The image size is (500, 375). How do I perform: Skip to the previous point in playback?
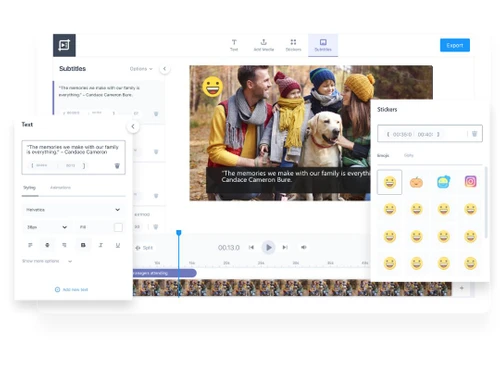[251, 247]
